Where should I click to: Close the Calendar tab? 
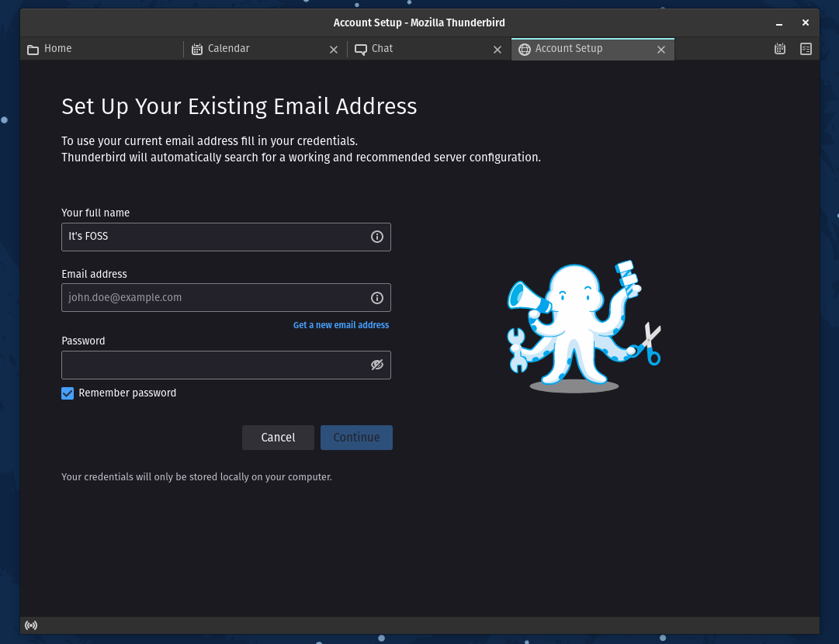point(334,50)
